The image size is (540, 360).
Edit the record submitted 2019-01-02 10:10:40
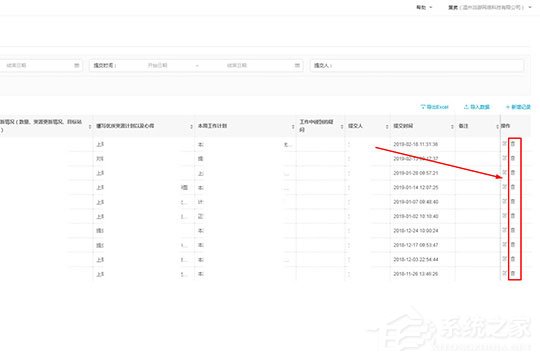pyautogui.click(x=505, y=216)
